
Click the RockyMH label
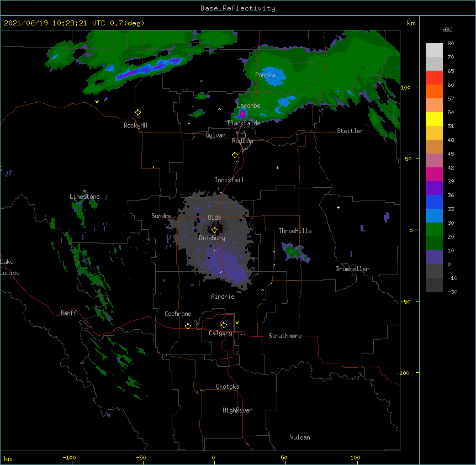coord(135,125)
